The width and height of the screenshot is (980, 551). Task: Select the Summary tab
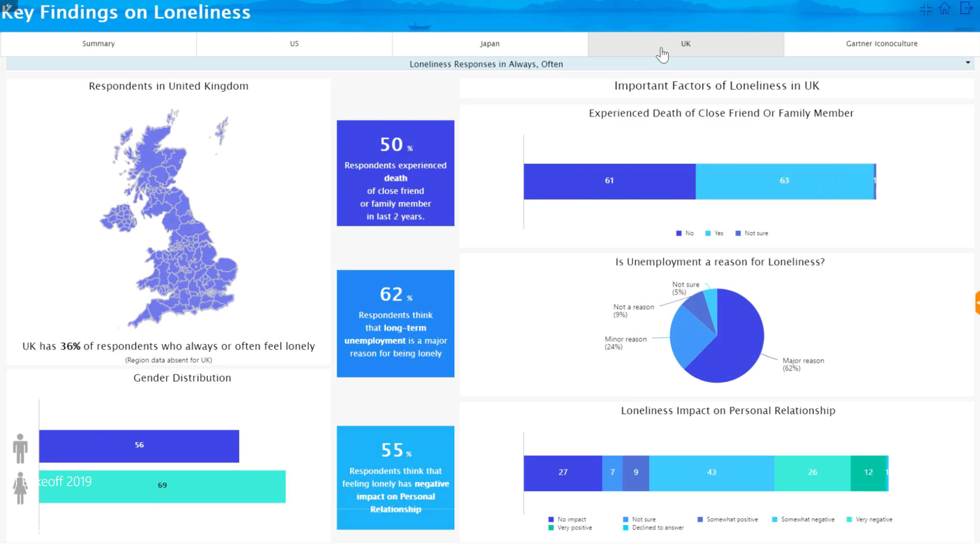pyautogui.click(x=97, y=43)
